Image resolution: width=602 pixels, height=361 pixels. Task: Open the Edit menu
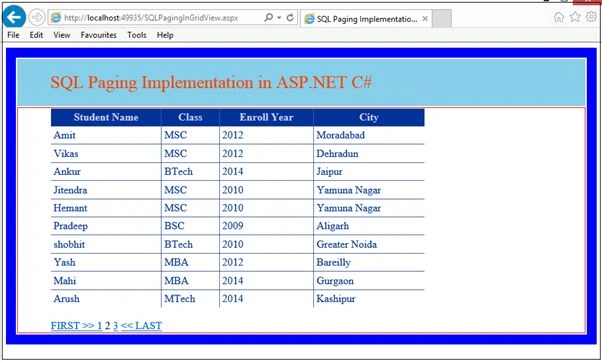(x=36, y=35)
